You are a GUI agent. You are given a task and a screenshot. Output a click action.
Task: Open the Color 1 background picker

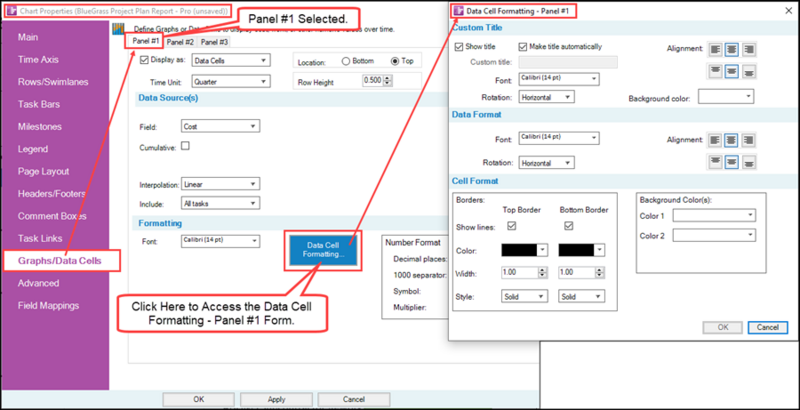[714, 216]
